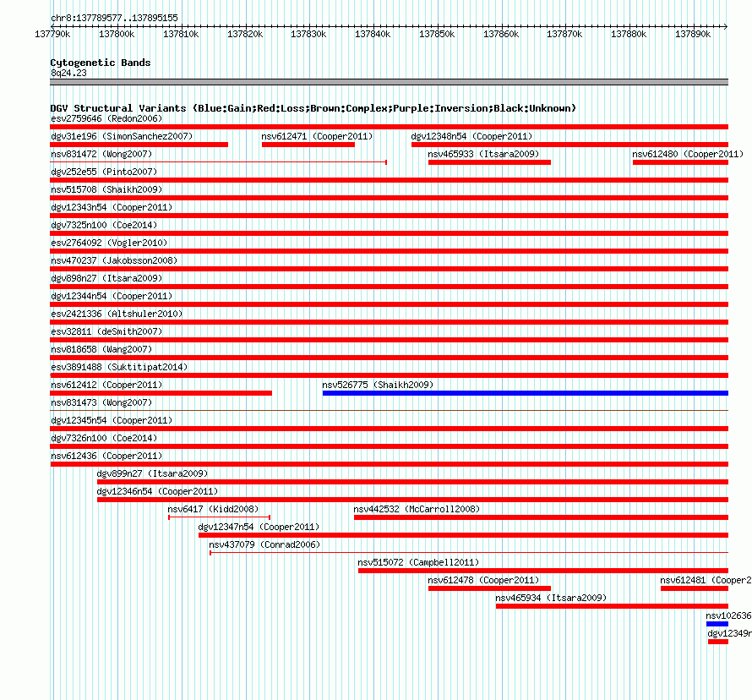Open the dgv7325n100 (Coe2014) variant

(104, 225)
